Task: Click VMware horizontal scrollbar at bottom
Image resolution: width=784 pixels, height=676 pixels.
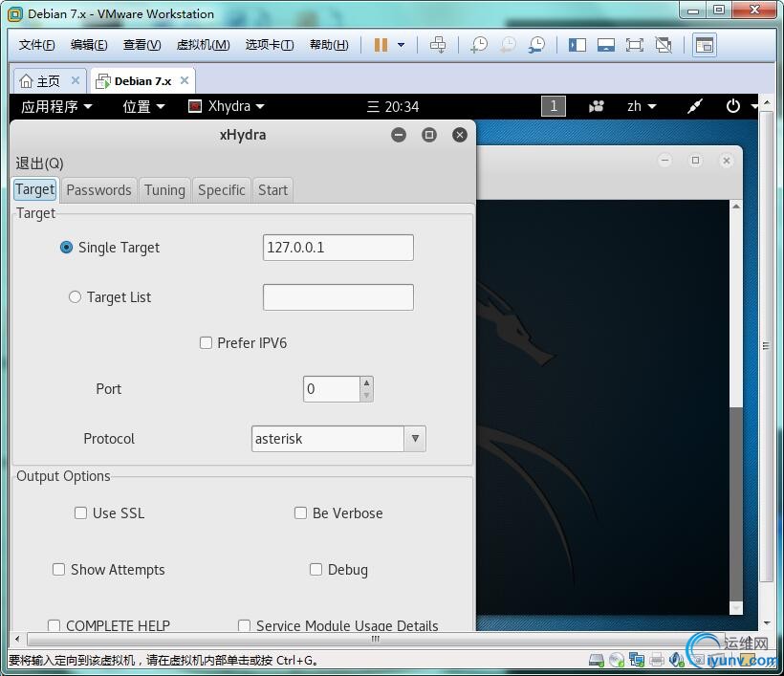Action: [375, 639]
